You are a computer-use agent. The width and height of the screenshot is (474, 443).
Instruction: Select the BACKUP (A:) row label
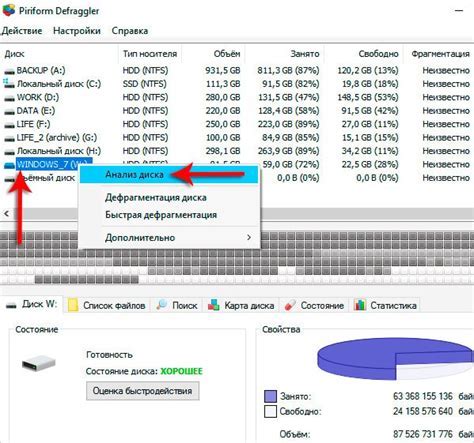click(41, 71)
